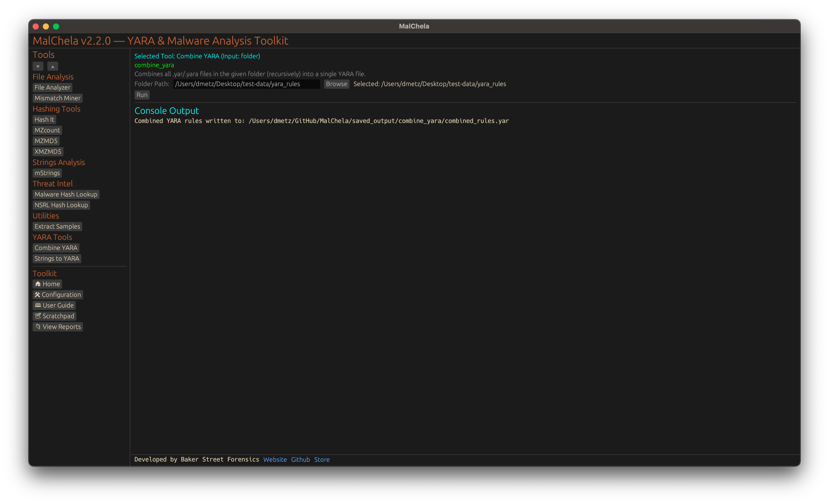829x504 pixels.
Task: Open the MZMD5 hashing tool
Action: tap(46, 141)
